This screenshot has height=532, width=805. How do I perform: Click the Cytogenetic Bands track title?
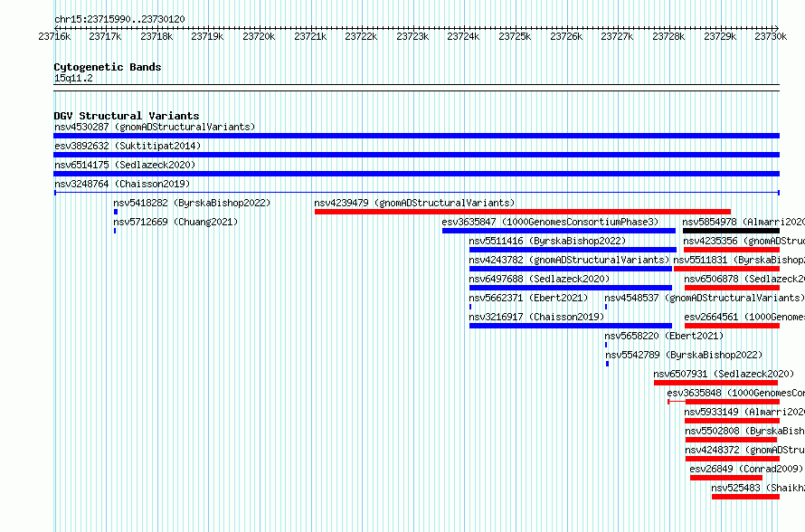108,67
